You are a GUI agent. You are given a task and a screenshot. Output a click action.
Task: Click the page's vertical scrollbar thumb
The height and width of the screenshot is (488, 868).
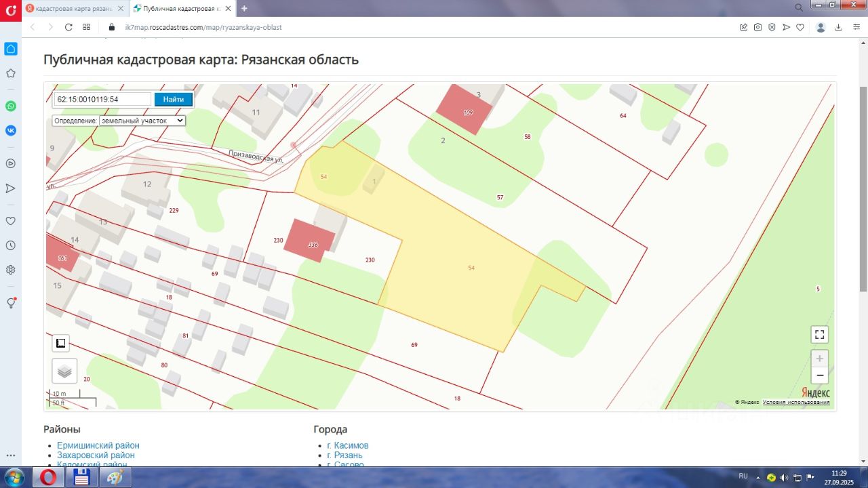pyautogui.click(x=863, y=189)
